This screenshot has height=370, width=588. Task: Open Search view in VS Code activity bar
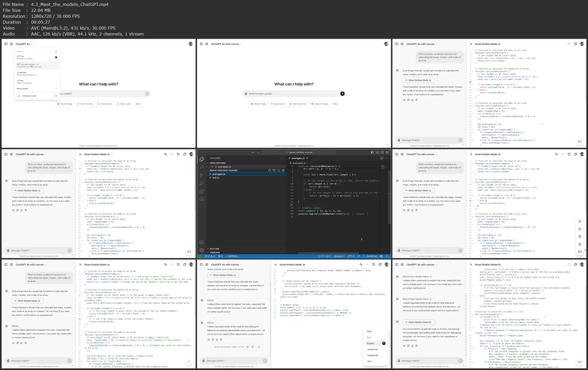point(202,167)
